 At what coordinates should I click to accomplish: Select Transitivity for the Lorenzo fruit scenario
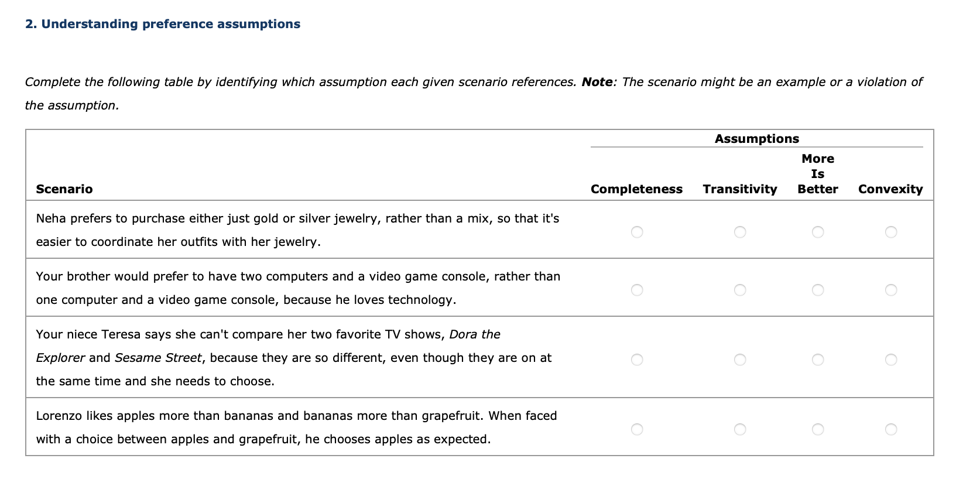click(740, 429)
